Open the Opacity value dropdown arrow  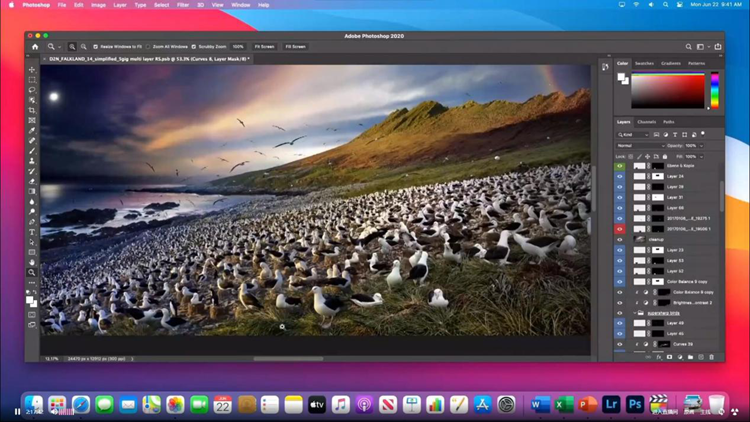tap(702, 146)
